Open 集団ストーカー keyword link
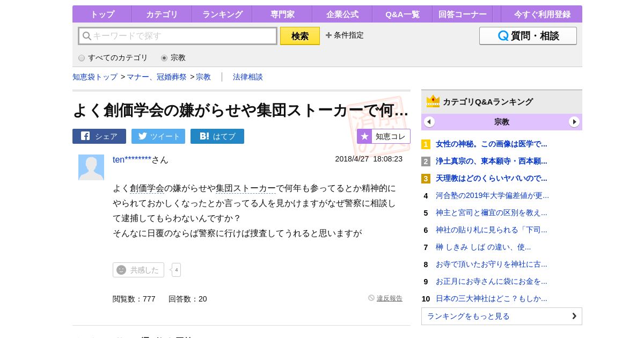 [246, 188]
